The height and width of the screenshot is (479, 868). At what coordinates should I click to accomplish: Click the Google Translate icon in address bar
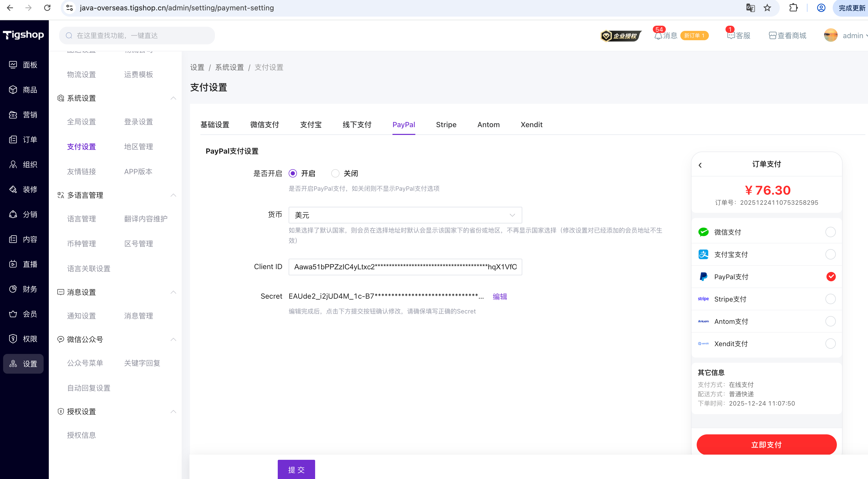750,8
